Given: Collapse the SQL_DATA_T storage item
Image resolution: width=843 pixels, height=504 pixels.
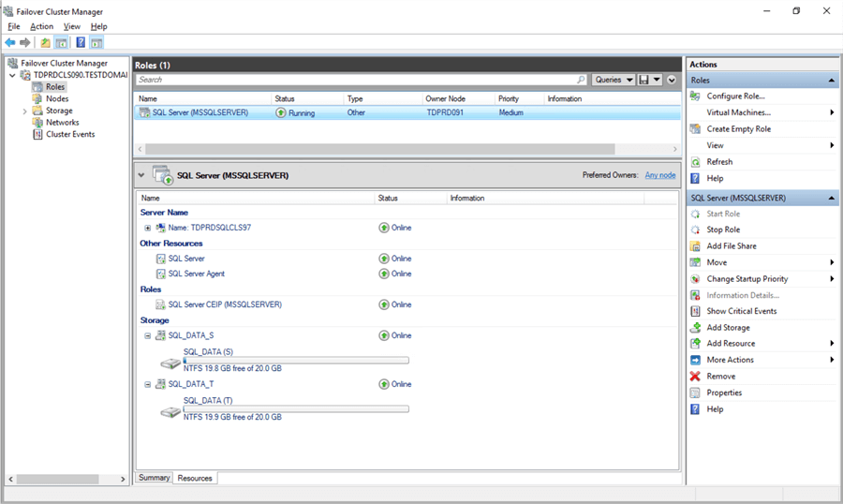Looking at the screenshot, I should tap(148, 385).
